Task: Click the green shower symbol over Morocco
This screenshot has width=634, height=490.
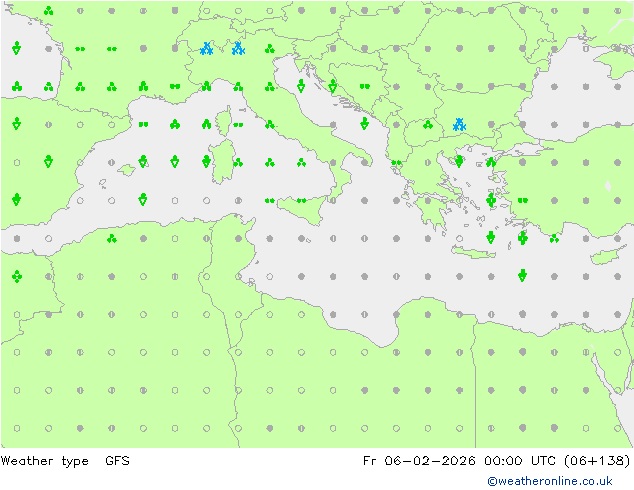Action: tap(17, 277)
